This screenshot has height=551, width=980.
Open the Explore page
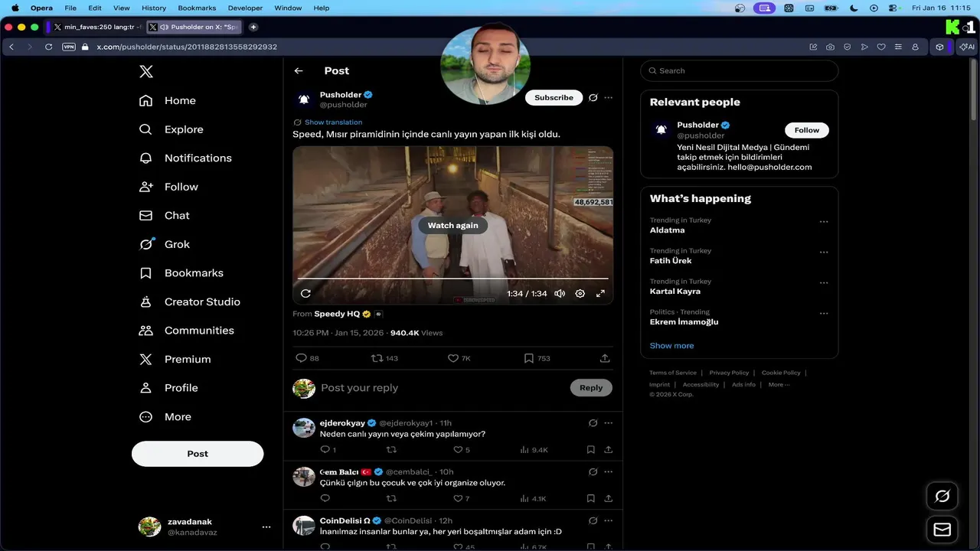(171, 129)
